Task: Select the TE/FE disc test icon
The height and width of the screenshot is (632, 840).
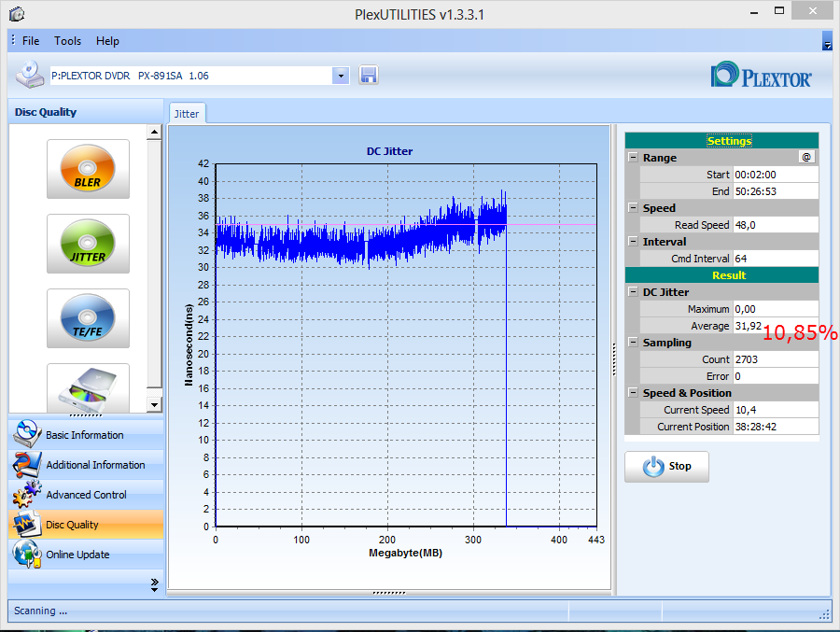Action: click(x=88, y=318)
